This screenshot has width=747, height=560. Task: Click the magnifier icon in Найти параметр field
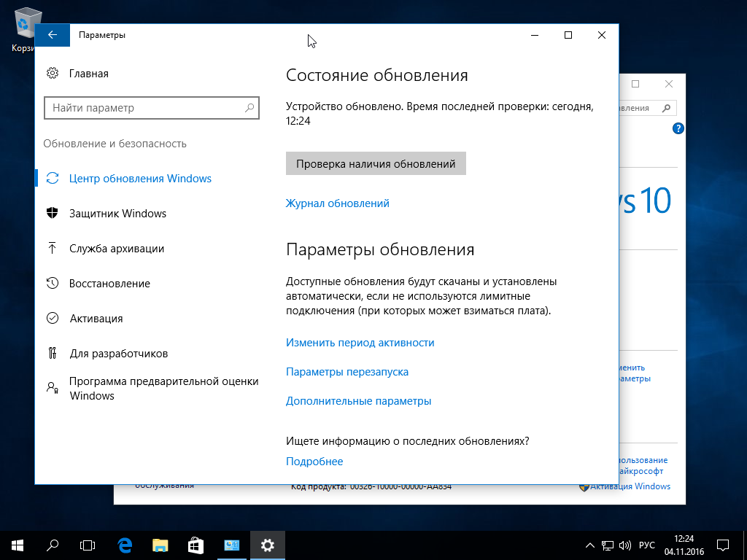[249, 108]
